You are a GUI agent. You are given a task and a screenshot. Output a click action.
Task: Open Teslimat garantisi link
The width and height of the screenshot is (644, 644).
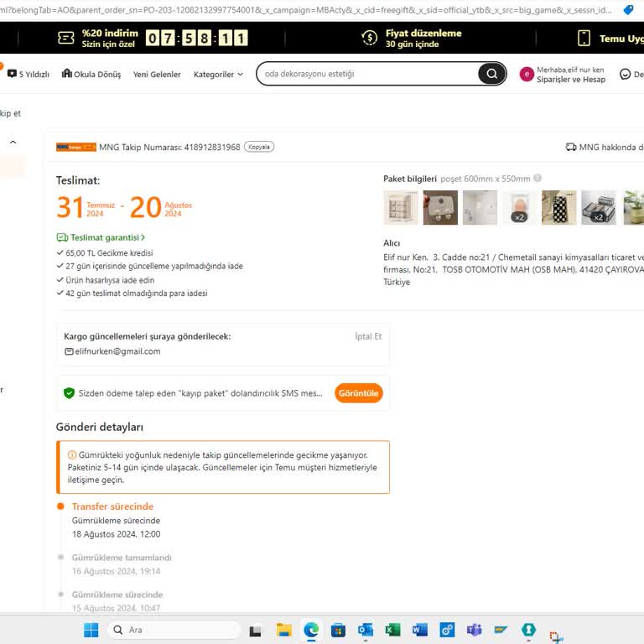(x=101, y=237)
